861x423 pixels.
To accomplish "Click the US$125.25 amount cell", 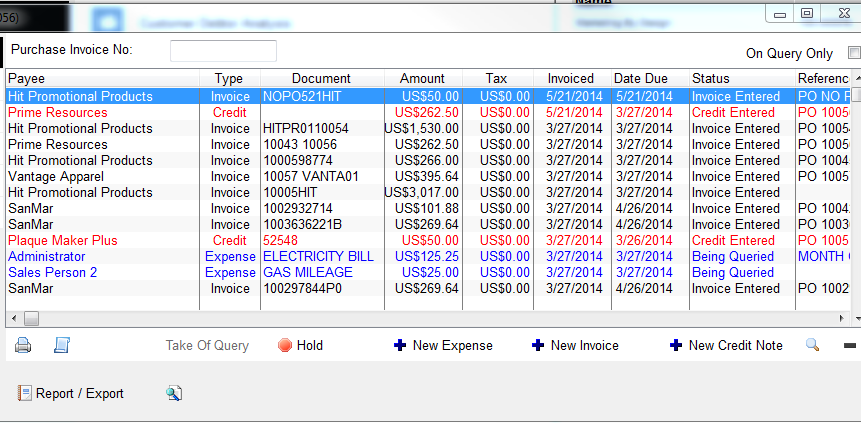I will pyautogui.click(x=423, y=257).
